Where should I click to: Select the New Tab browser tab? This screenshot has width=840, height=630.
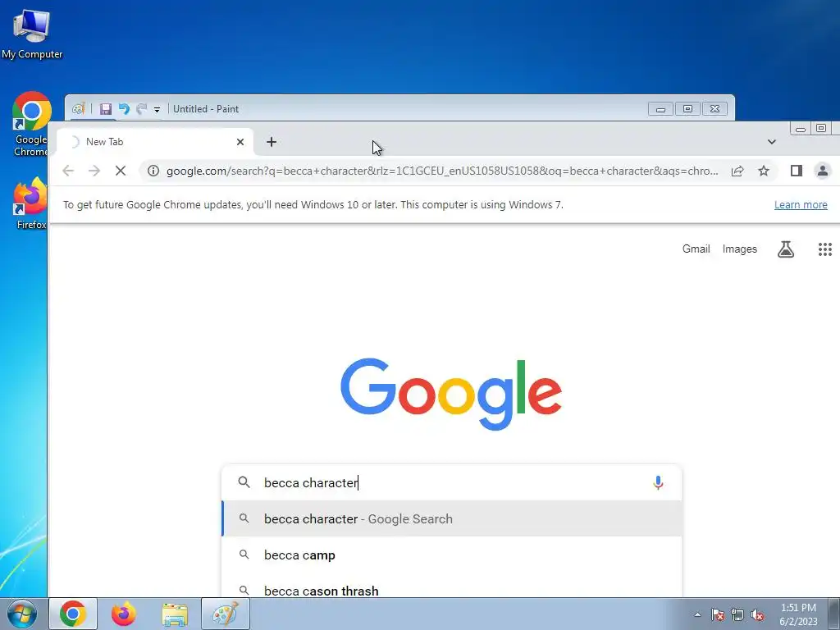click(x=154, y=142)
